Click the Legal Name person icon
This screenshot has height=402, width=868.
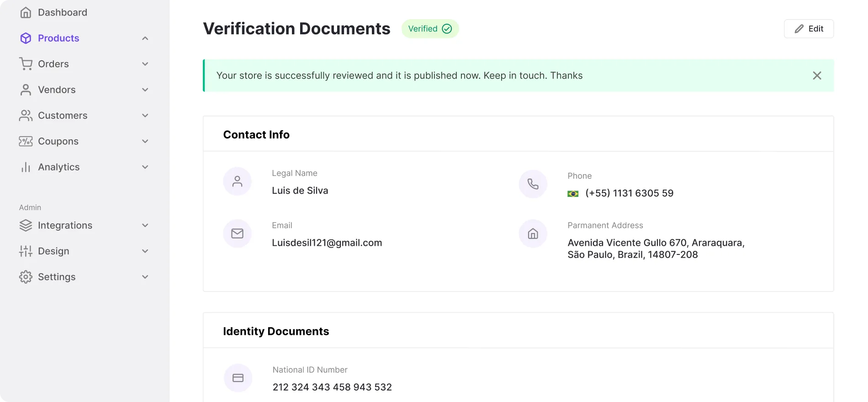[237, 181]
